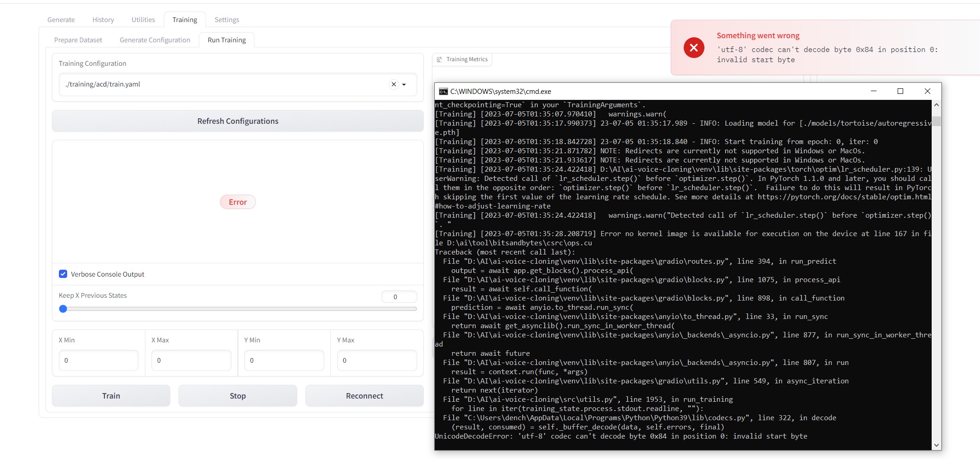This screenshot has width=980, height=463.
Task: Click the 'utf-8 codec can't decode' toast message
Action: 827,55
